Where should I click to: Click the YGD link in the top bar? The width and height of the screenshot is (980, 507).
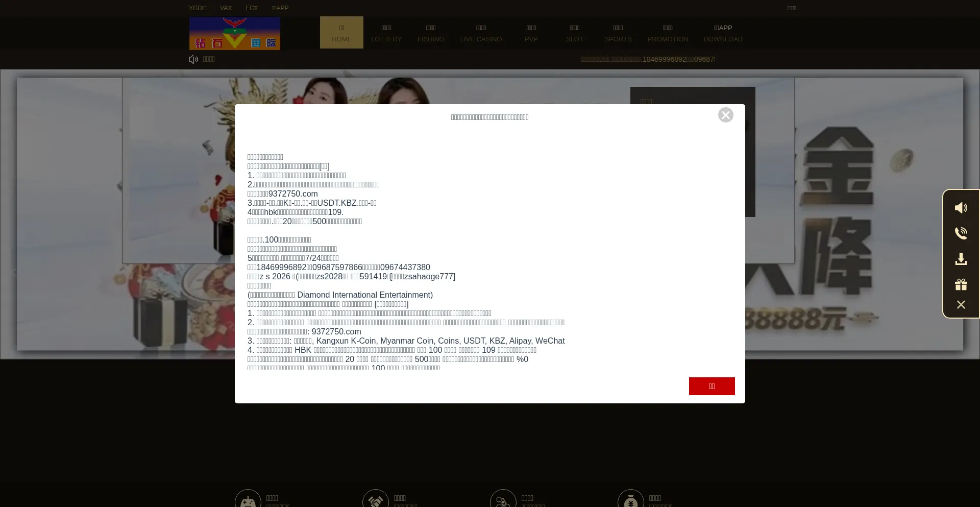[x=198, y=8]
